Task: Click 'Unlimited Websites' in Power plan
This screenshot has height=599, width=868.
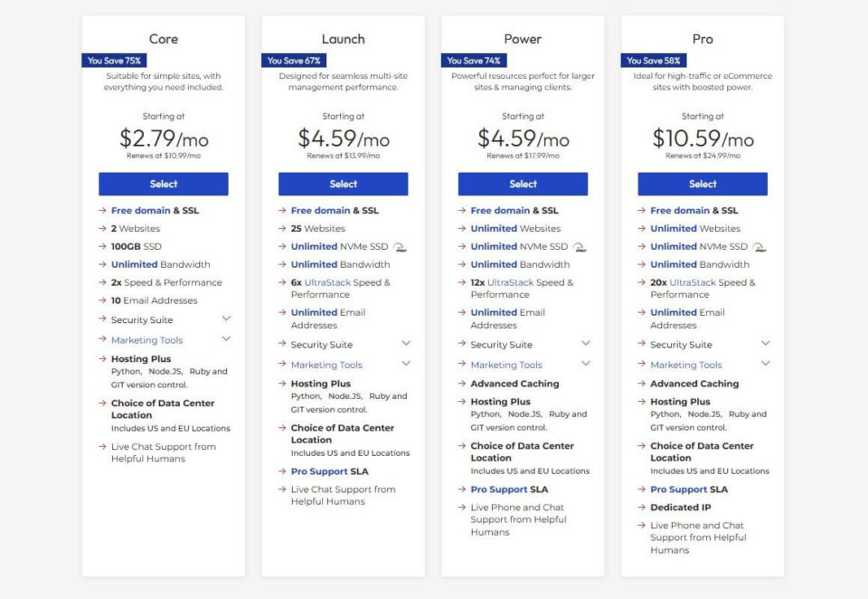Action: click(x=515, y=228)
